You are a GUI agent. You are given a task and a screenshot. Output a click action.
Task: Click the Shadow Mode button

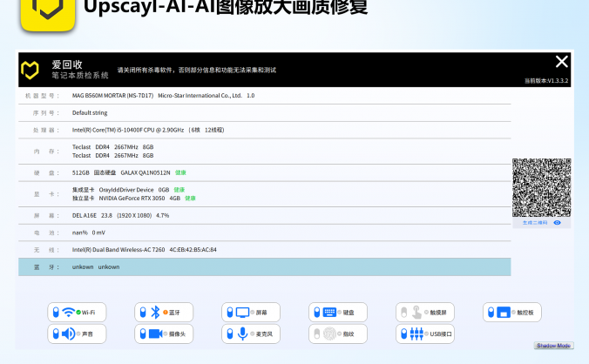[553, 346]
